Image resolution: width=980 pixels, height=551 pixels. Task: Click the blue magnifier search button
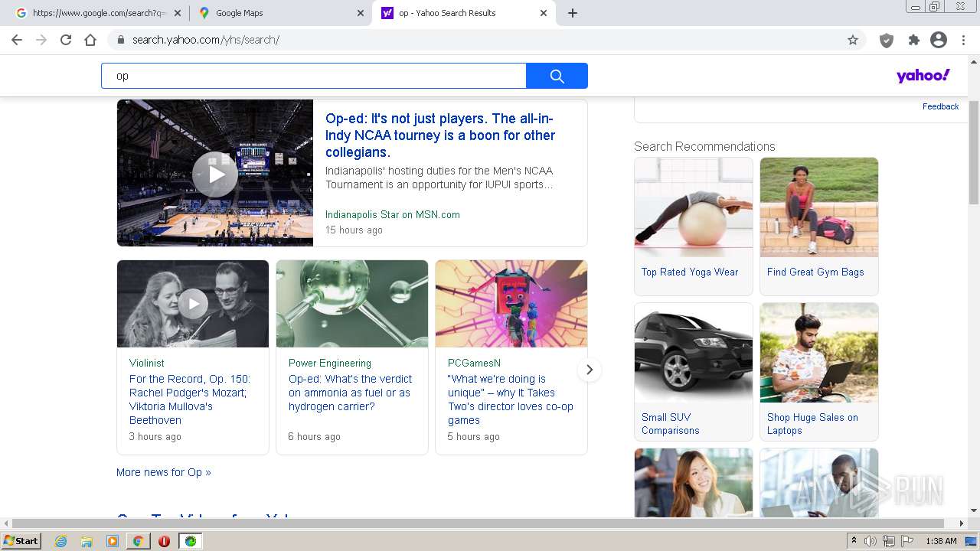(x=557, y=76)
